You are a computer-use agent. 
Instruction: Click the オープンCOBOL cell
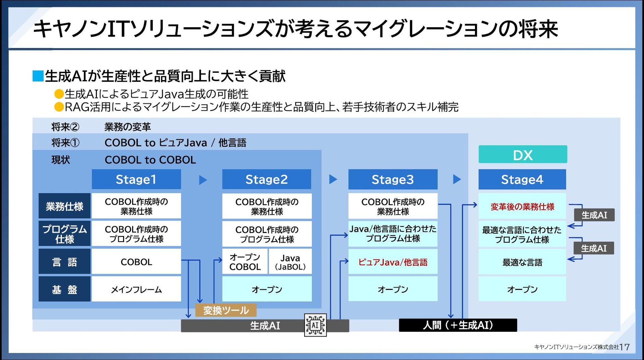pyautogui.click(x=245, y=261)
